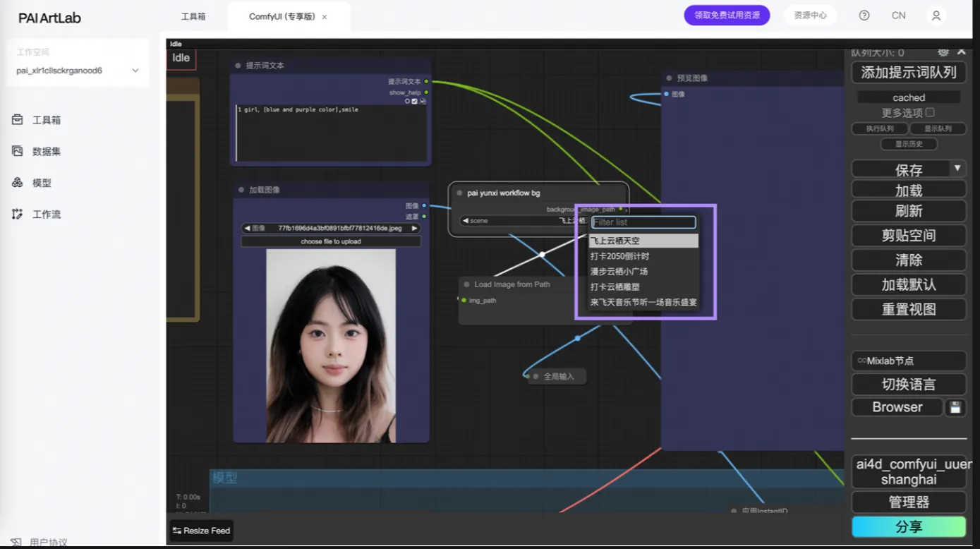
Task: Close the ComfyUI menu panel with X
Action: point(961,52)
